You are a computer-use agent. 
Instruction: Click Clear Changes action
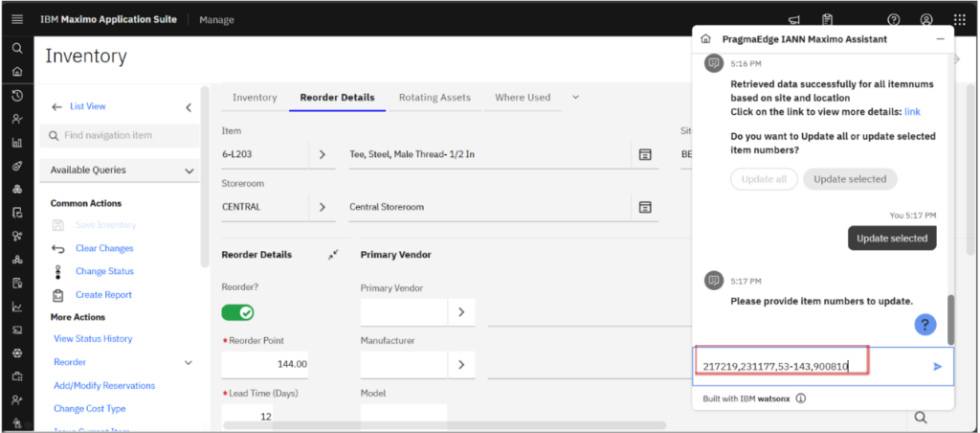[x=104, y=248]
